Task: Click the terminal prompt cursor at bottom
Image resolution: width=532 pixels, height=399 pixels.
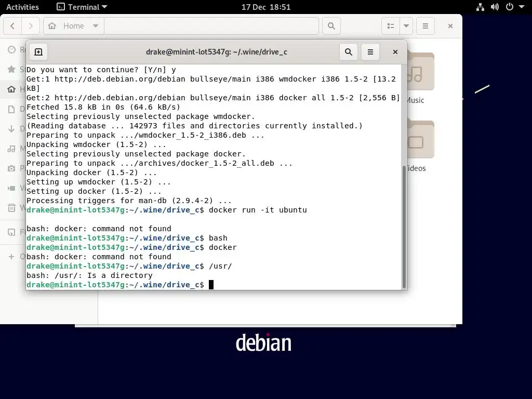Action: (x=211, y=285)
